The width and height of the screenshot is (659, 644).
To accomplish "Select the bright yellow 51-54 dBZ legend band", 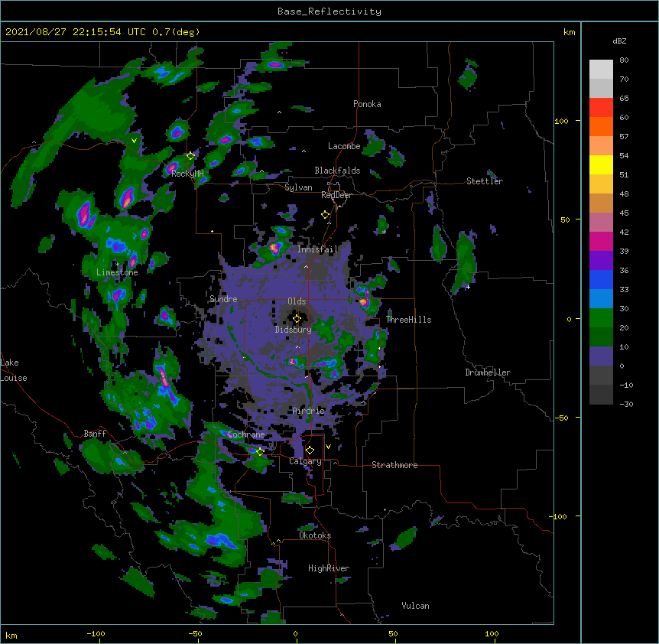I will (601, 164).
